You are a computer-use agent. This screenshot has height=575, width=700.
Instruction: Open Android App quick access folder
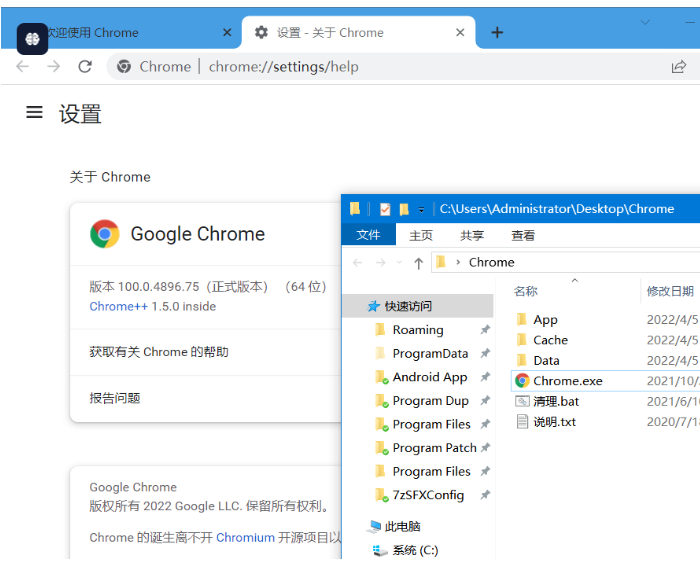tap(430, 377)
